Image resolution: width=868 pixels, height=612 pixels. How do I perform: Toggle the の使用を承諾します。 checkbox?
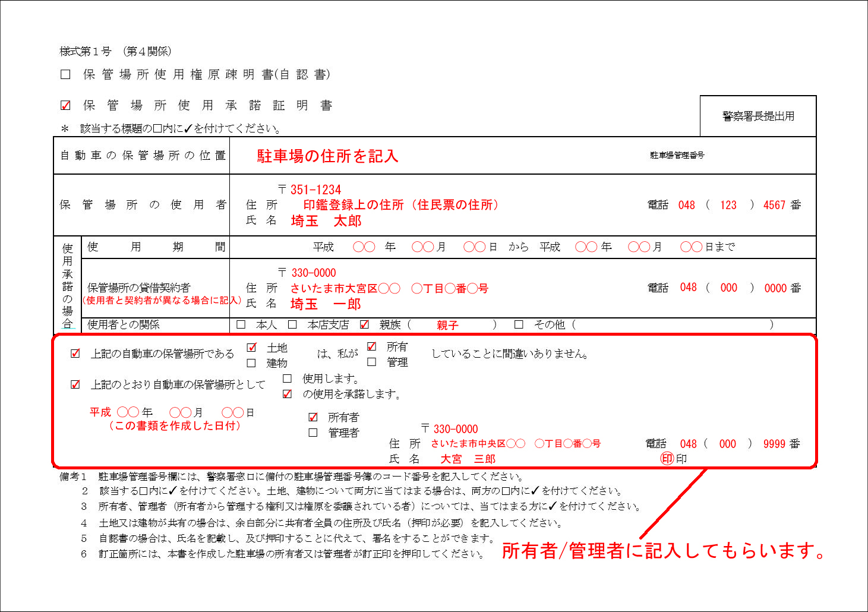click(288, 394)
